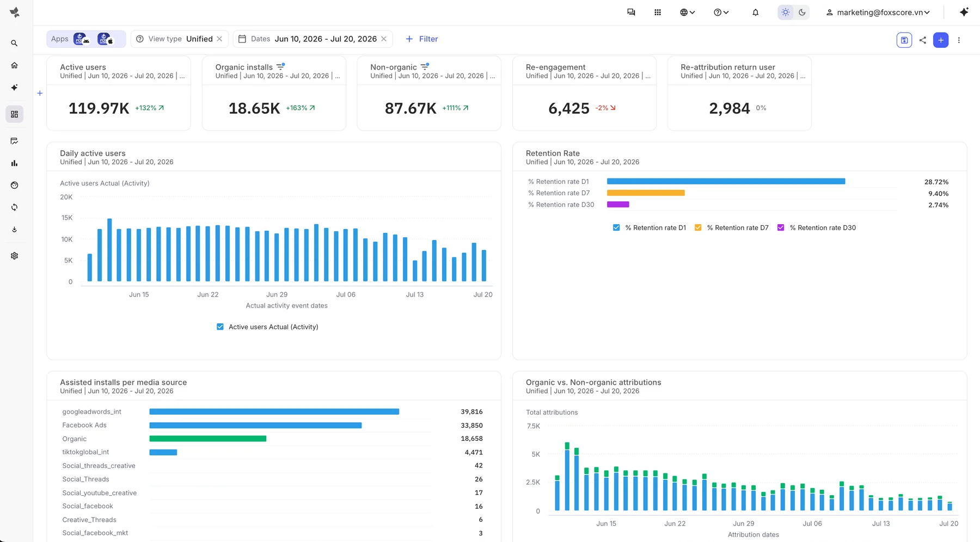The image size is (980, 542).
Task: Toggle the % Retention rate D1 legend checkbox
Action: [x=616, y=227]
